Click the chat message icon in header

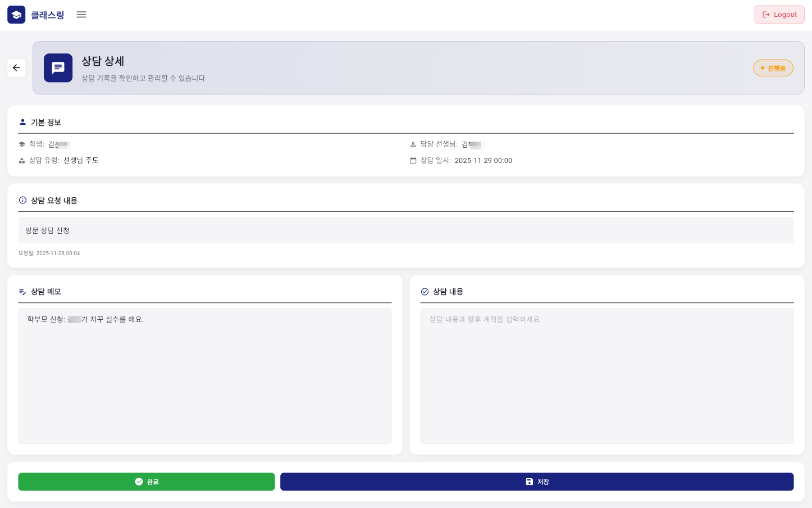pyautogui.click(x=58, y=68)
